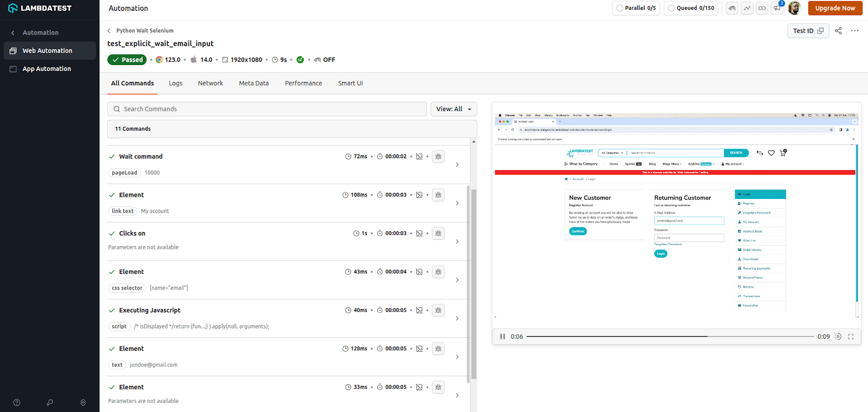Click bug icon on Clicks on row
Viewport: 868px width, 412px height.
click(x=438, y=234)
